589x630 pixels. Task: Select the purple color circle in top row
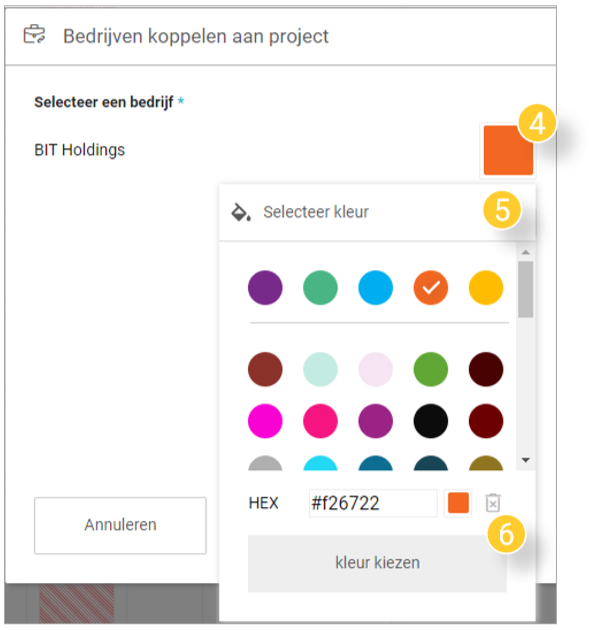(x=265, y=288)
